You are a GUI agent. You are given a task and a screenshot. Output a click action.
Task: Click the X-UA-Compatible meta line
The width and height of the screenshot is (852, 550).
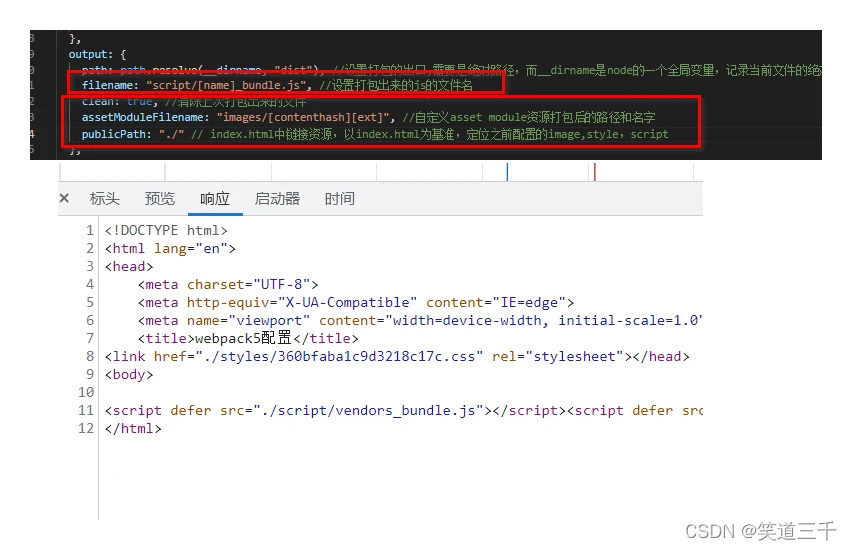click(x=356, y=302)
